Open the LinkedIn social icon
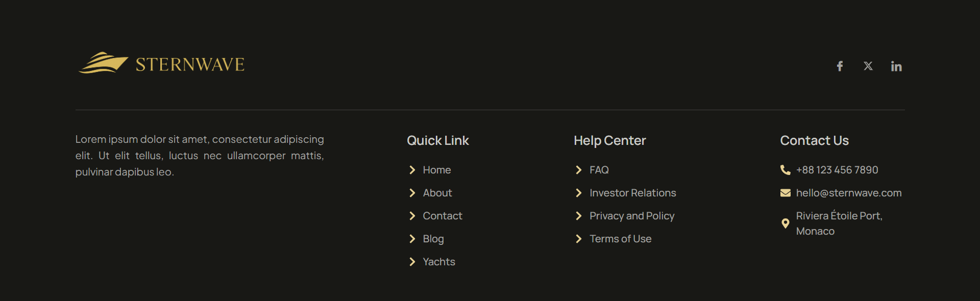The height and width of the screenshot is (301, 980). (x=896, y=66)
